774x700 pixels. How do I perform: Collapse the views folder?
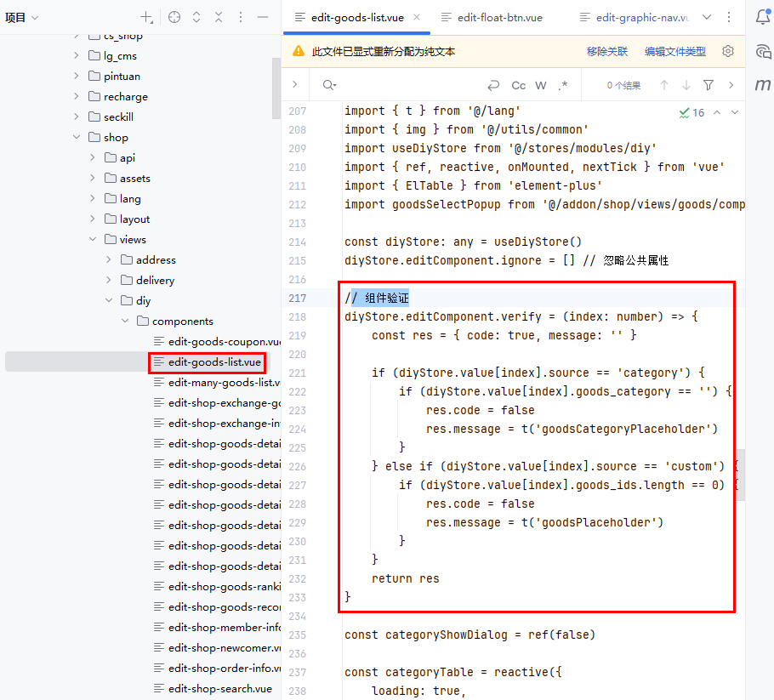(x=92, y=239)
